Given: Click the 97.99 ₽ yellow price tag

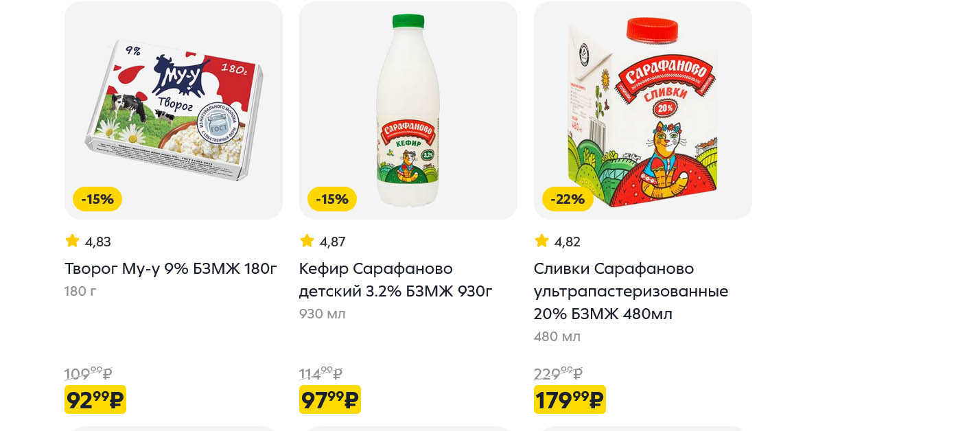Looking at the screenshot, I should click(x=330, y=399).
